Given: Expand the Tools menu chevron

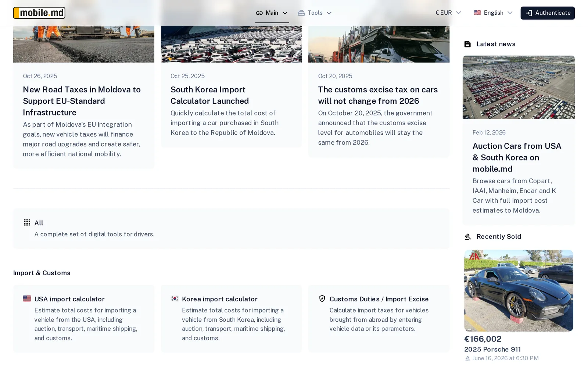Looking at the screenshot, I should (329, 13).
